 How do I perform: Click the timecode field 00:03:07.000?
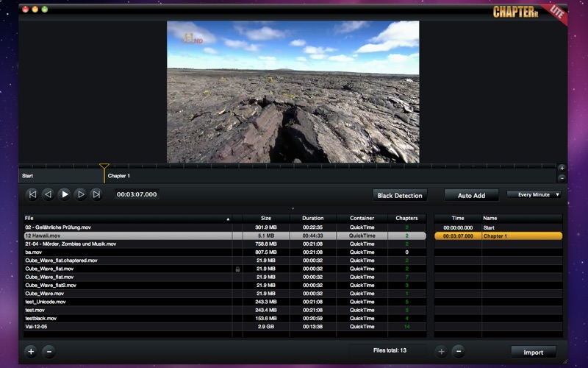(137, 194)
